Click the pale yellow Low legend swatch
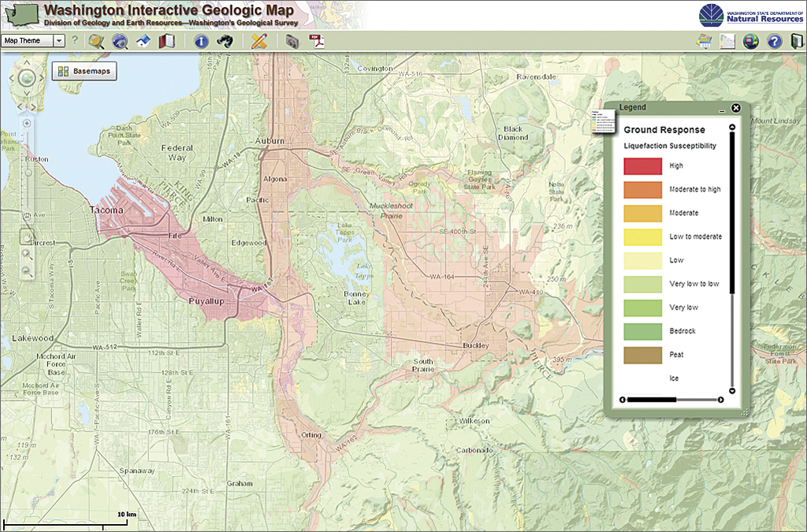Viewport: 807px width, 532px height. coord(643,261)
